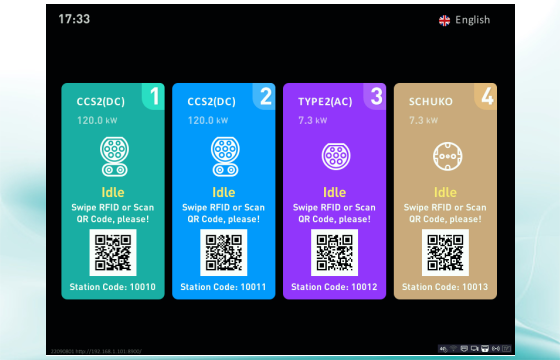Click the CCS2(DC) title on blue card

(211, 102)
